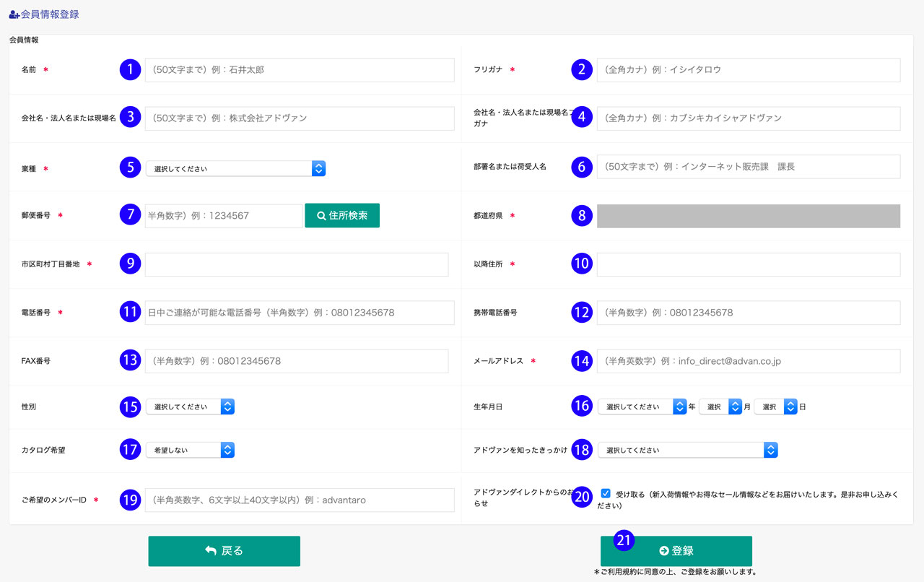Open the birth day dropdown

click(775, 407)
